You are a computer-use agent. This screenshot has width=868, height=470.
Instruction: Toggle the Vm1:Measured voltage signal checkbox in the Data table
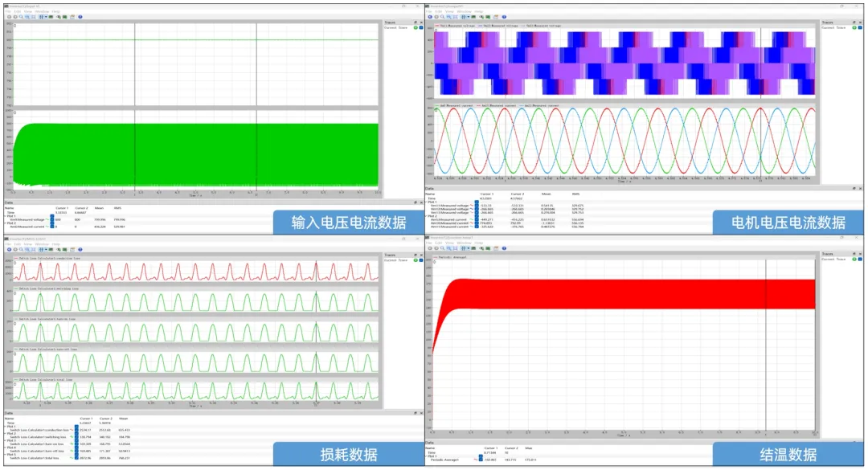pyautogui.click(x=53, y=219)
